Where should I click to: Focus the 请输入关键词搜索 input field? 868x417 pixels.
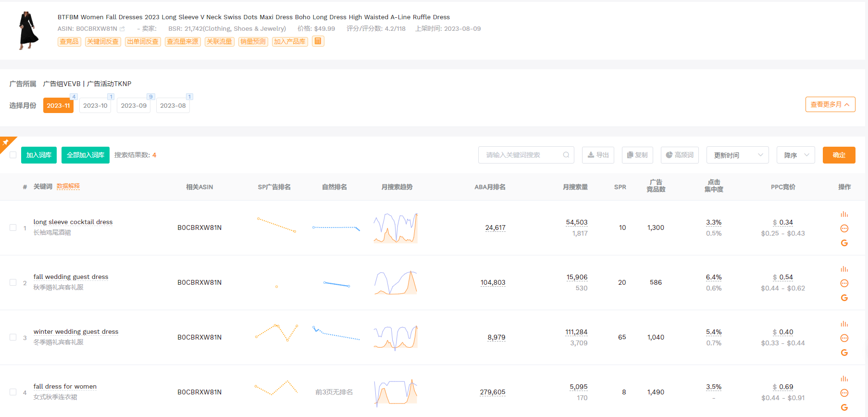pyautogui.click(x=521, y=155)
